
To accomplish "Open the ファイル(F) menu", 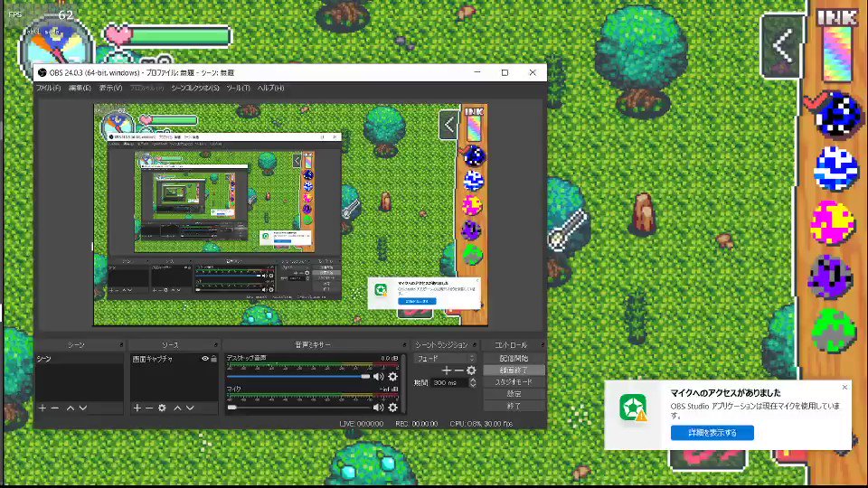I will 49,88.
